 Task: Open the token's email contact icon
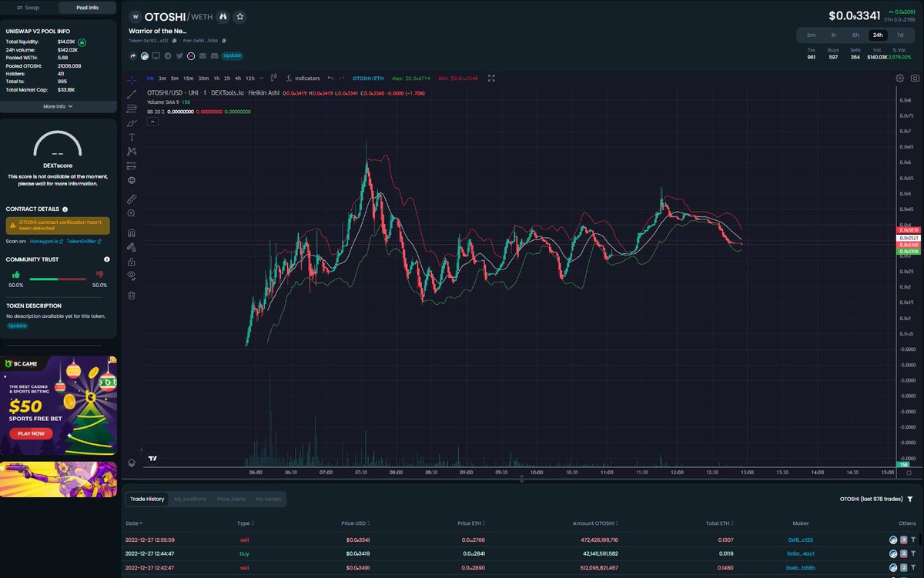click(x=203, y=55)
